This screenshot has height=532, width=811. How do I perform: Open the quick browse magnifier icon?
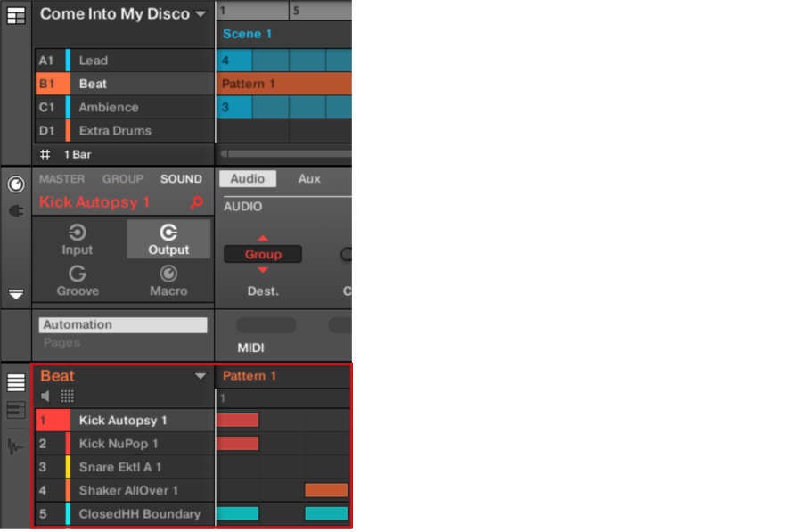197,203
